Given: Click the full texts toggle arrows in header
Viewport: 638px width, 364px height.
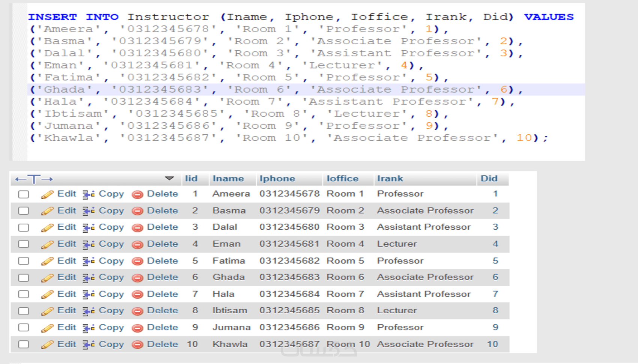Looking at the screenshot, I should coord(34,179).
